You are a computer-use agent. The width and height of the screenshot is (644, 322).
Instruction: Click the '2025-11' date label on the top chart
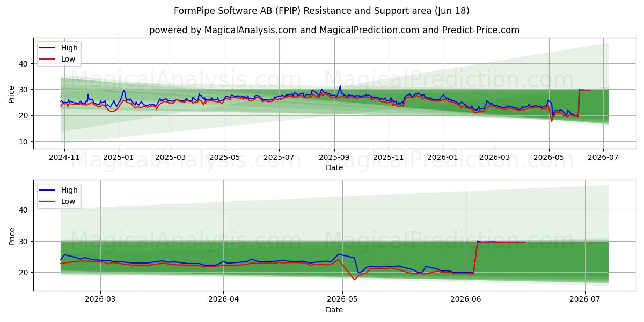pyautogui.click(x=388, y=158)
